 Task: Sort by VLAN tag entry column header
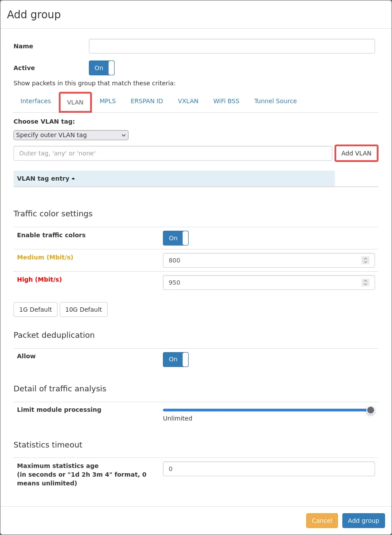46,178
